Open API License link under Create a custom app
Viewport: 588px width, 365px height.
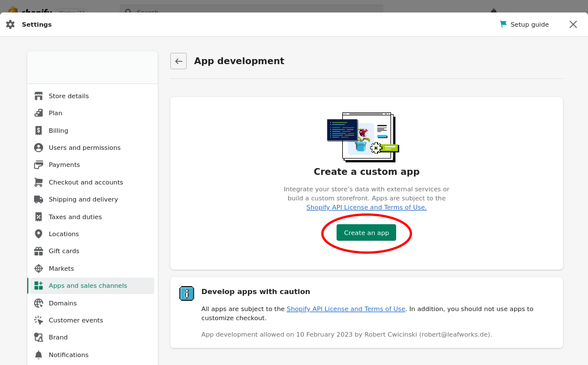367,207
